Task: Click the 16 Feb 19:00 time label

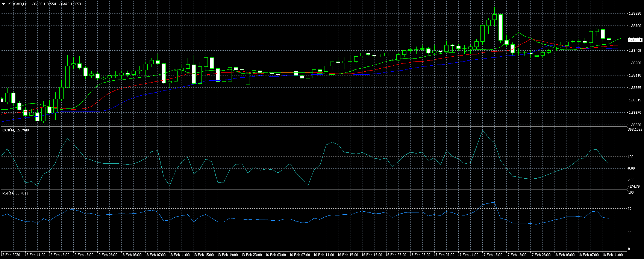Action: coord(372,254)
